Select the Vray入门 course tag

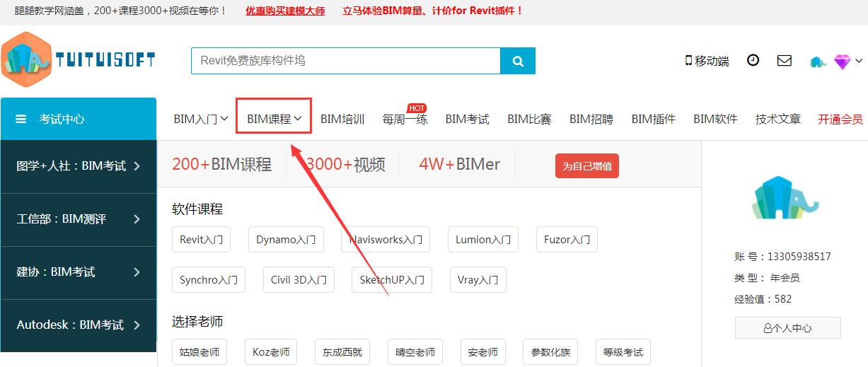click(x=478, y=280)
